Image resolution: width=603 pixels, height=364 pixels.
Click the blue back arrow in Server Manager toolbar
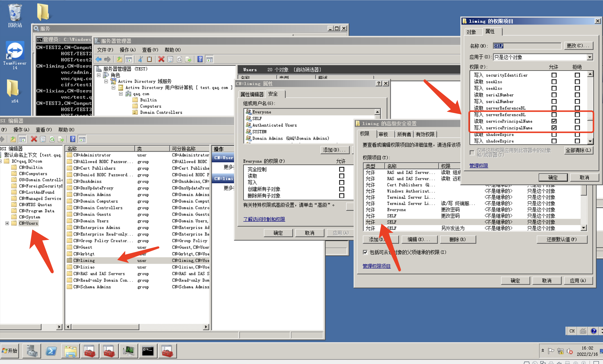99,59
